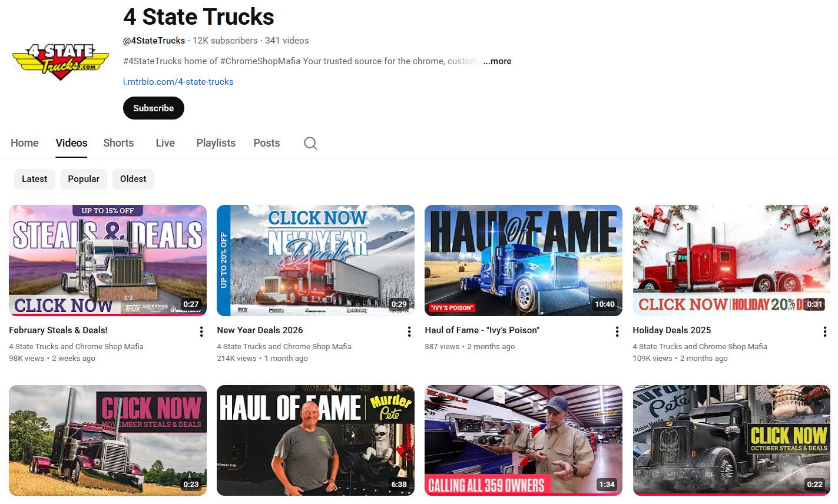Expand channel description with ...more
Image resolution: width=838 pixels, height=504 pixels.
click(497, 61)
